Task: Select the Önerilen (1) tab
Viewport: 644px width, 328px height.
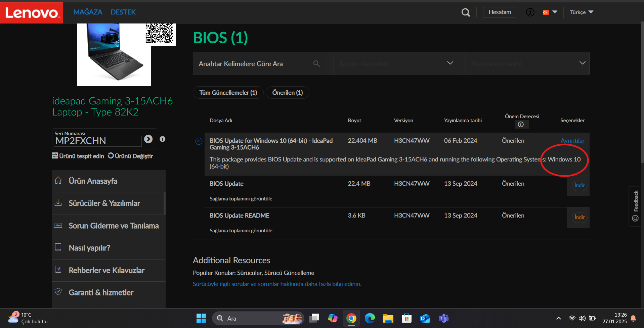Action: point(288,93)
